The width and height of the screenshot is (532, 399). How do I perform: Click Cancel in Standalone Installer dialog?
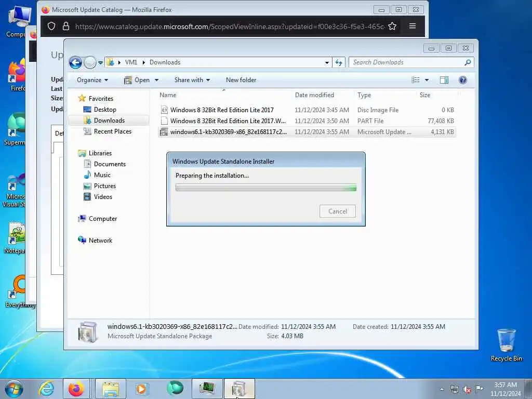click(338, 211)
